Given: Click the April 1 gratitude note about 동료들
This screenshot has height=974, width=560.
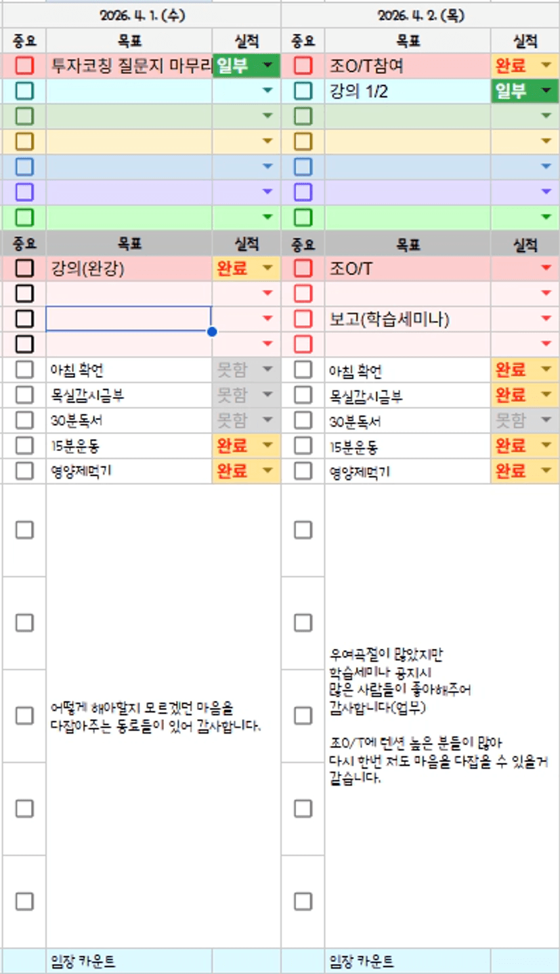Looking at the screenshot, I should tap(156, 717).
